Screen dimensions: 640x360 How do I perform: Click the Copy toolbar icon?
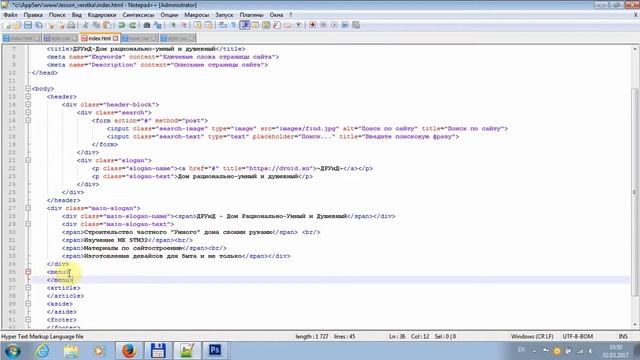pos(96,25)
